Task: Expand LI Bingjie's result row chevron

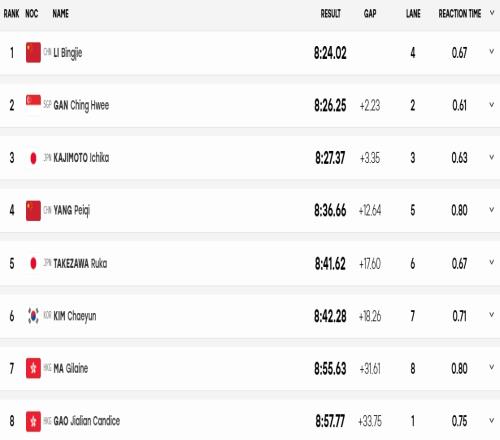Action: click(x=491, y=52)
